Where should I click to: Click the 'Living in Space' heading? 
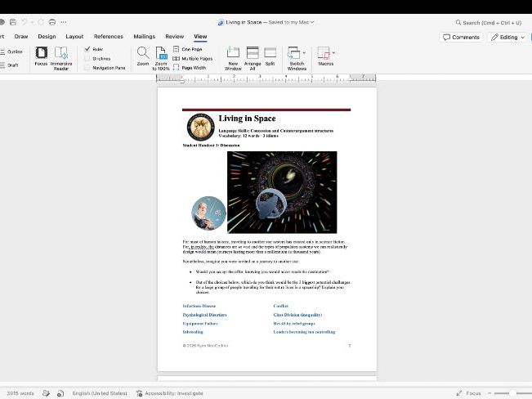point(247,119)
